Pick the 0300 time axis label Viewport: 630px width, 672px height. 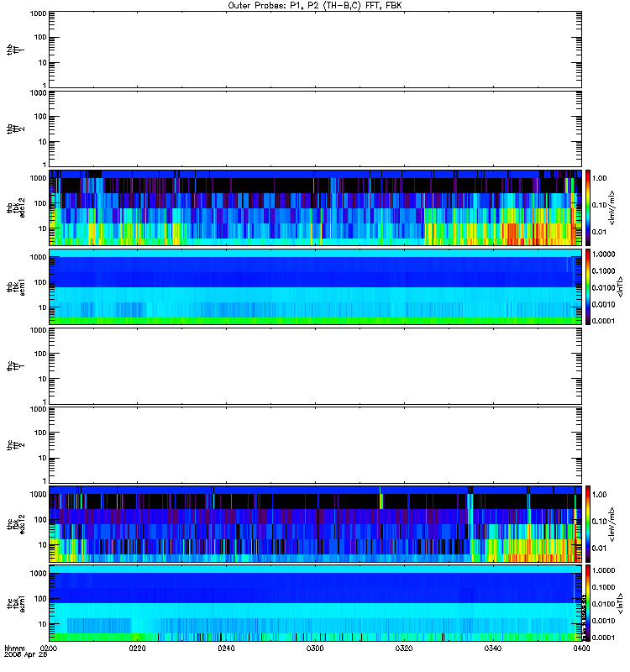[315, 648]
